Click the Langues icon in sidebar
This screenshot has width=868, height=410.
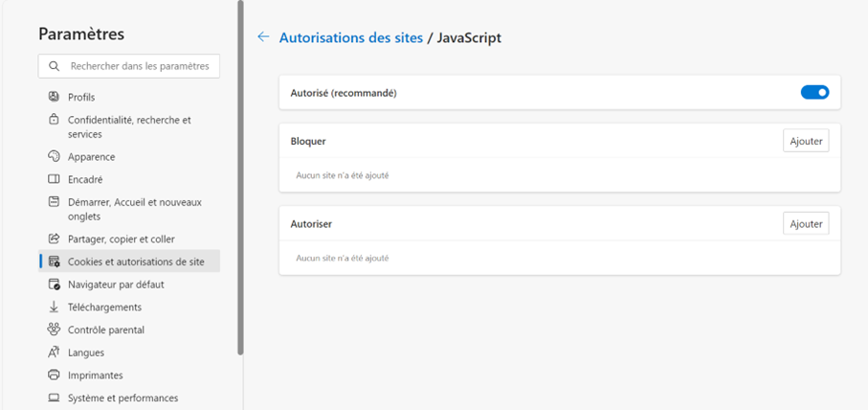click(54, 353)
